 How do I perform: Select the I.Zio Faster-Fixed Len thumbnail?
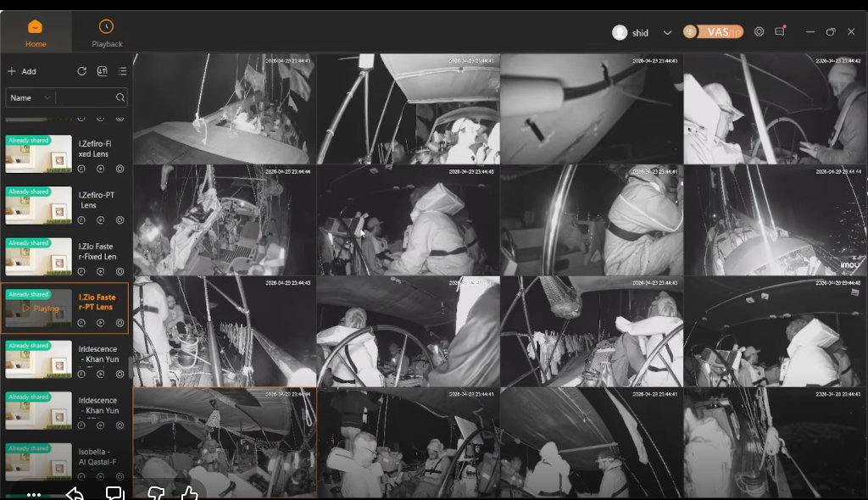[39, 257]
